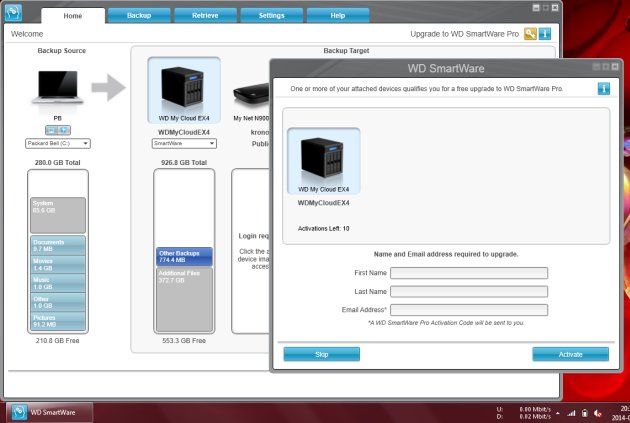Click 'Name and Email address required to upgrade.' text
630x423 pixels.
(x=446, y=254)
